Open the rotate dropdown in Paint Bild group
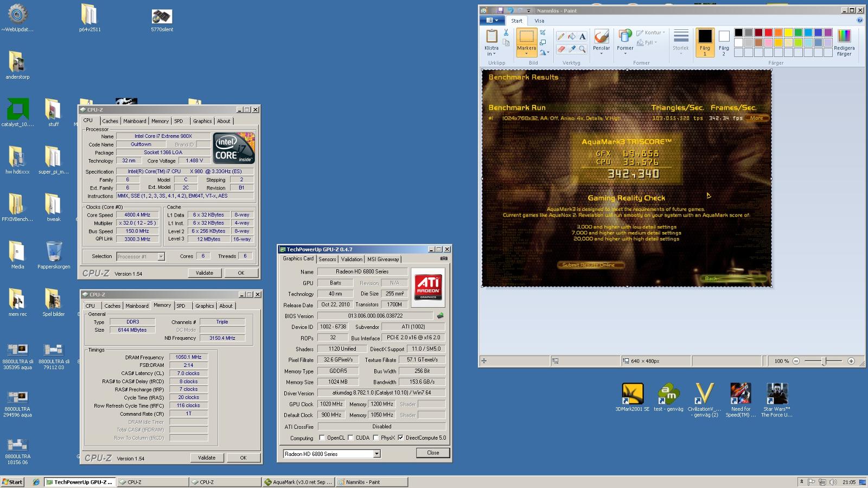The height and width of the screenshot is (488, 868). click(x=544, y=52)
